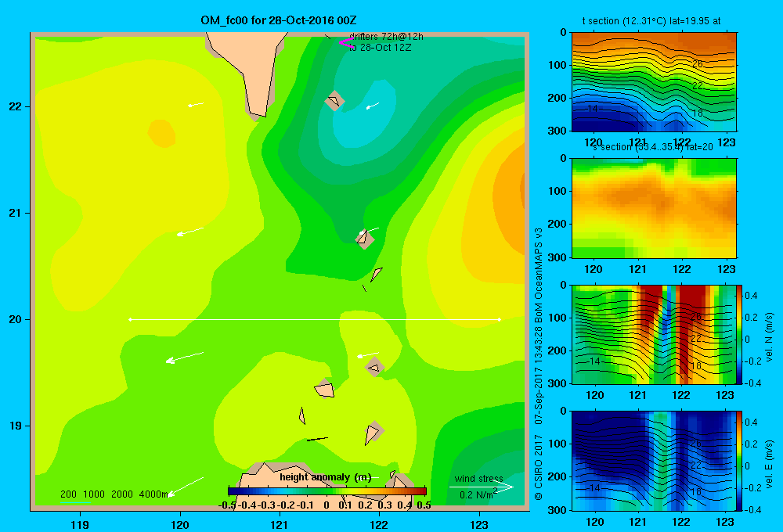This screenshot has width=783, height=532.
Task: Click longitude label 123 below main map
Action: coord(479,524)
